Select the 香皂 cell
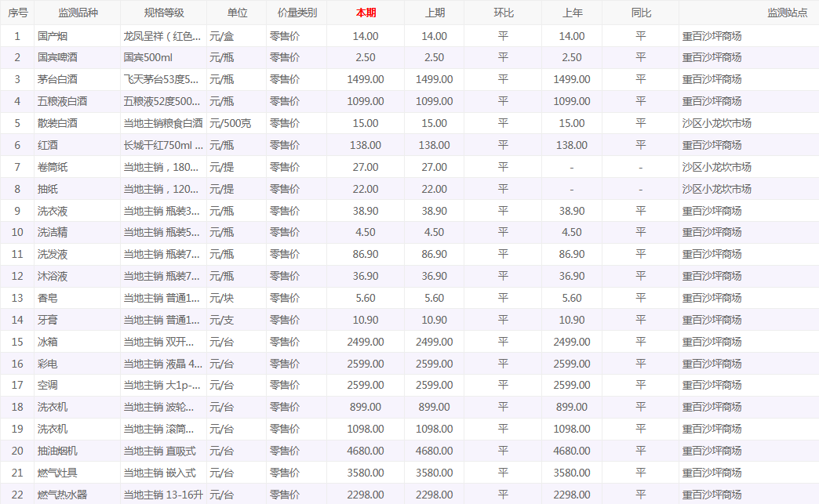The width and height of the screenshot is (819, 504). click(48, 298)
